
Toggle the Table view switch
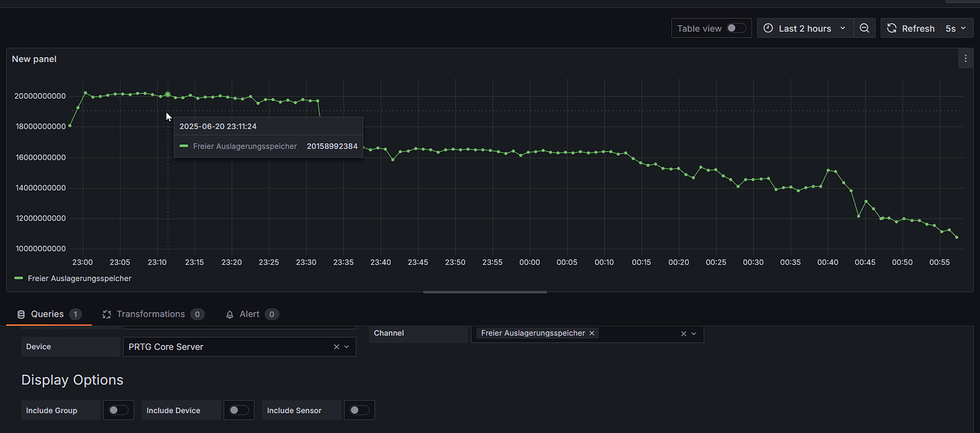tap(737, 28)
